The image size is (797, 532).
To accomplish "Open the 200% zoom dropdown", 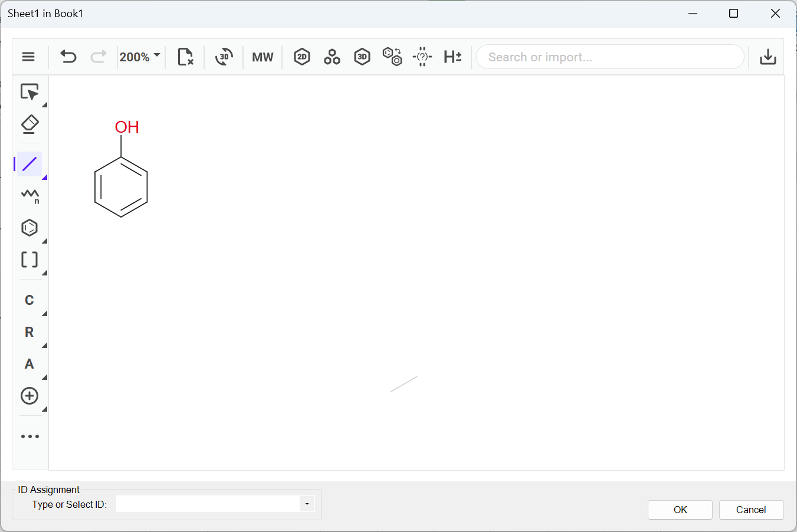I will 140,57.
